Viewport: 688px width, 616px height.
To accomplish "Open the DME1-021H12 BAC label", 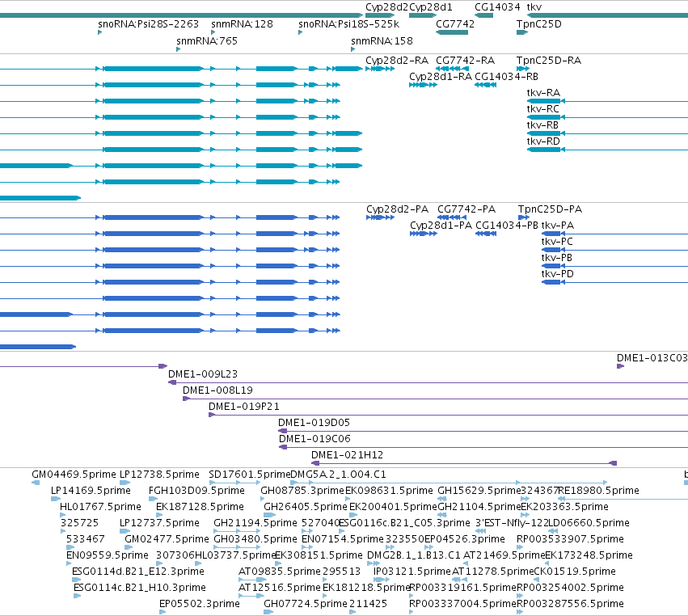I will point(347,455).
